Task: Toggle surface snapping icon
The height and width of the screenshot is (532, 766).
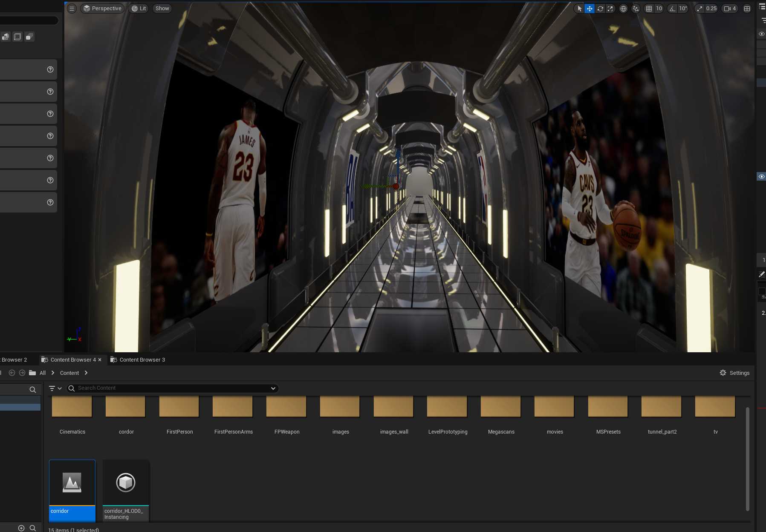Action: (x=636, y=9)
